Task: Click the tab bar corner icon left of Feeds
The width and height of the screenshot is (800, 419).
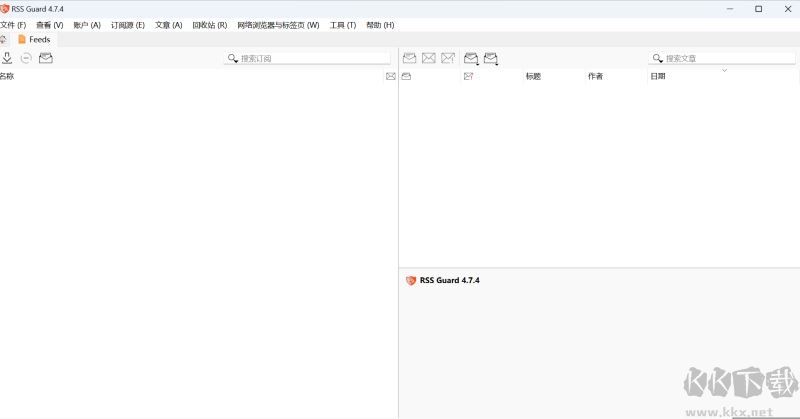Action: [3, 39]
